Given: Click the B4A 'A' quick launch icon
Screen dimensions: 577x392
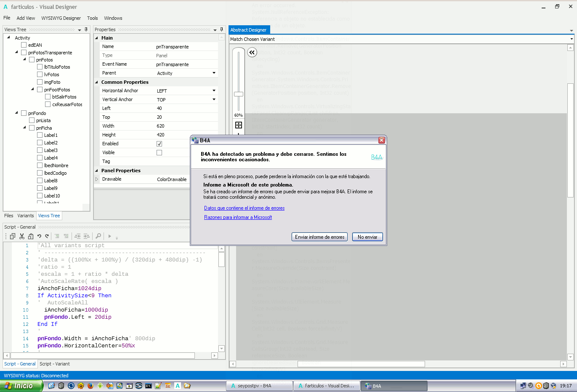Looking at the screenshot, I should click(178, 386).
